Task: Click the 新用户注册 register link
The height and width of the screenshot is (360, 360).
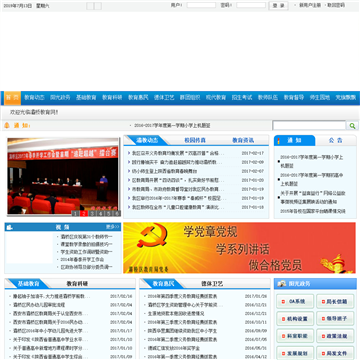Action: (310, 5)
